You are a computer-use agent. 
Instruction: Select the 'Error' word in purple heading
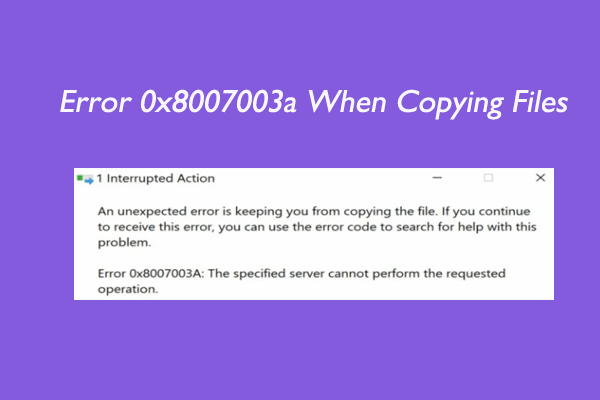(95, 103)
